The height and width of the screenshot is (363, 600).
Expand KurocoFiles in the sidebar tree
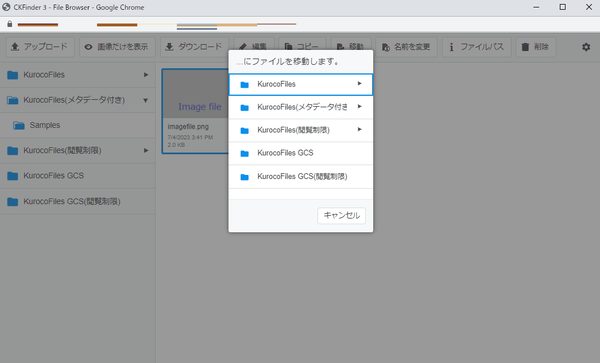point(146,75)
